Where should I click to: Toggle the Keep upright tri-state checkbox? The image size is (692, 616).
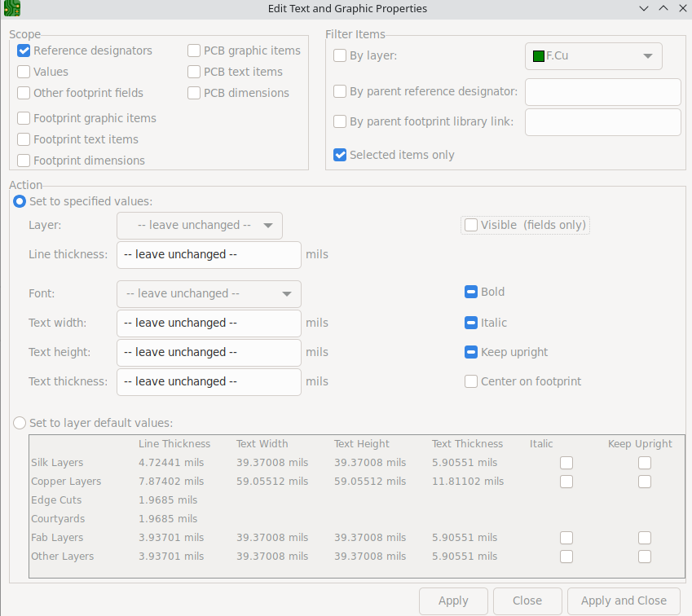(x=471, y=352)
